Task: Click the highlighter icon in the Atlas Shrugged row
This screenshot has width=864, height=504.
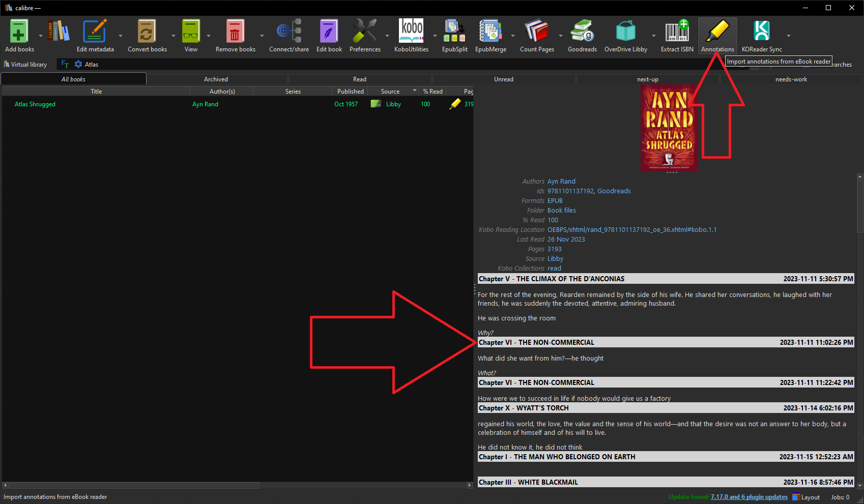Action: coord(455,104)
